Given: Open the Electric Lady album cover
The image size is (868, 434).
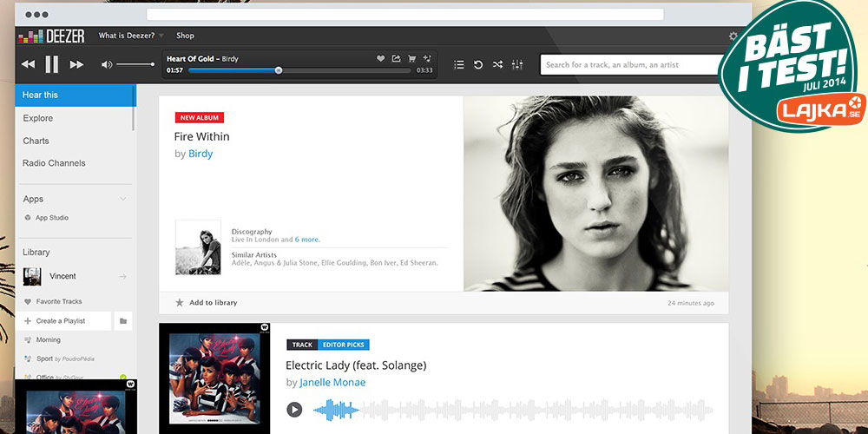Looking at the screenshot, I should [x=214, y=378].
